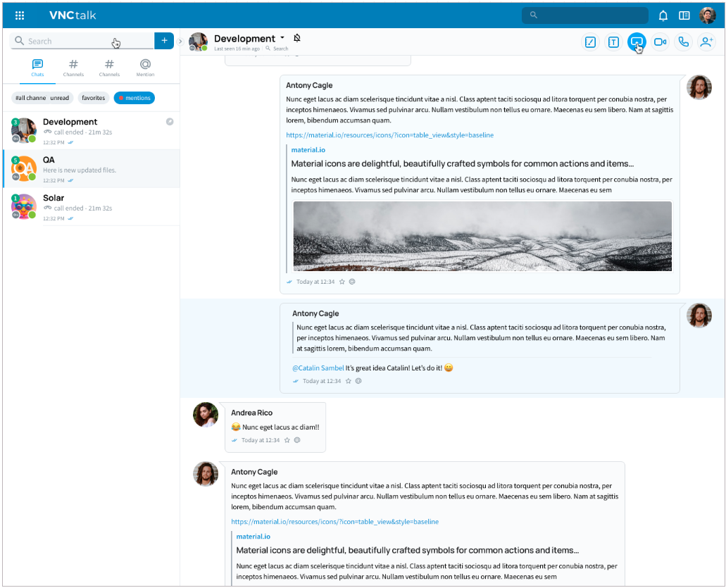This screenshot has height=588, width=726.
Task: Select the Chats tab
Action: pyautogui.click(x=37, y=68)
